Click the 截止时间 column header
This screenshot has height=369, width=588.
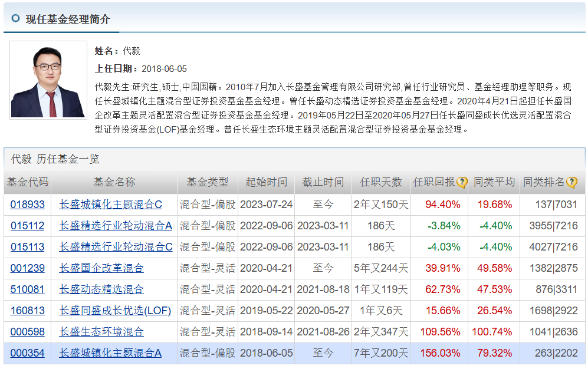coord(323,183)
